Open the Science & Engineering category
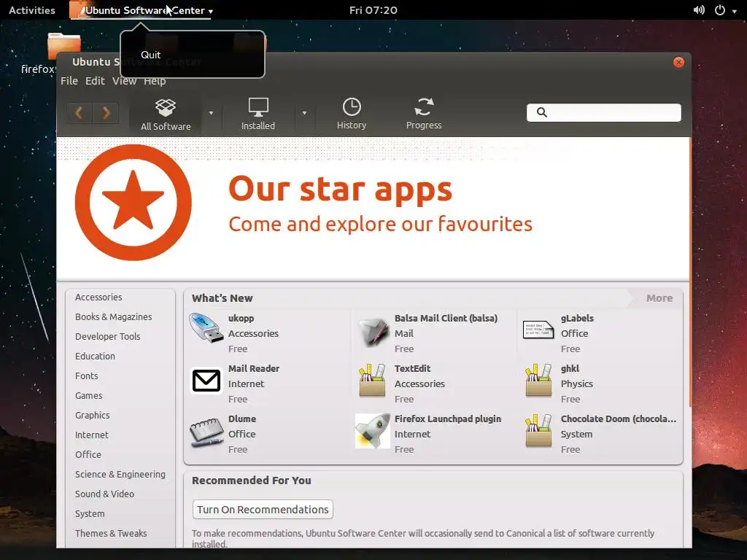The height and width of the screenshot is (560, 747). pyautogui.click(x=120, y=474)
